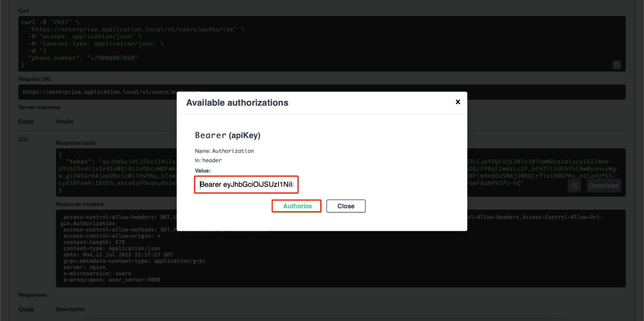Click the Authorize button in the dialog
The image size is (644, 321).
[296, 206]
